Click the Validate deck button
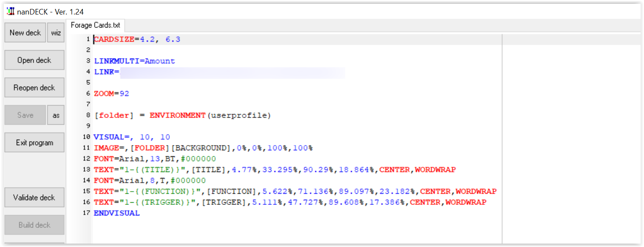The width and height of the screenshot is (644, 247). tap(34, 197)
